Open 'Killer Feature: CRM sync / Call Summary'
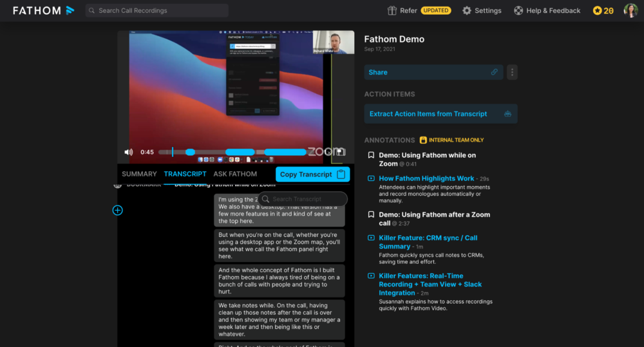Viewport: 644px width, 347px height. (x=428, y=242)
